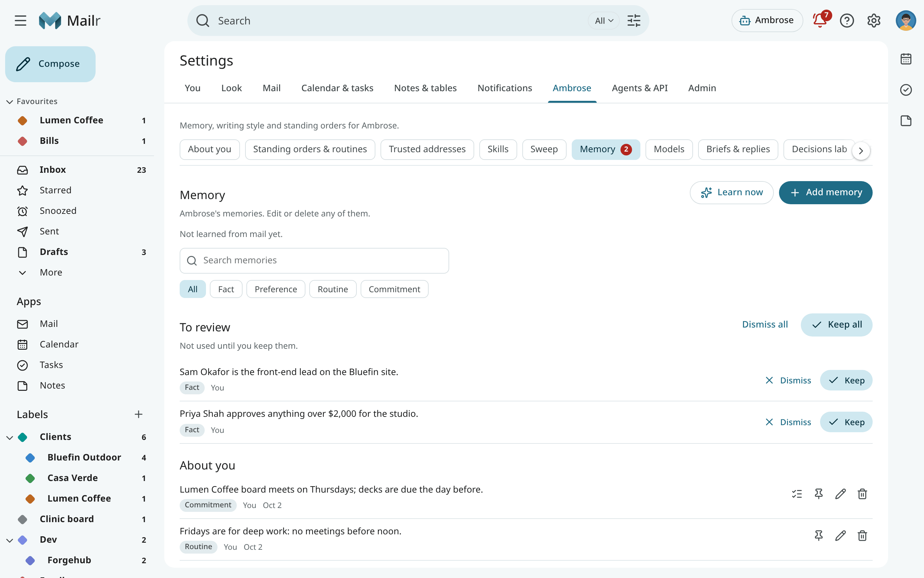The width and height of the screenshot is (924, 578).
Task: Open the Skills section
Action: [x=498, y=149]
